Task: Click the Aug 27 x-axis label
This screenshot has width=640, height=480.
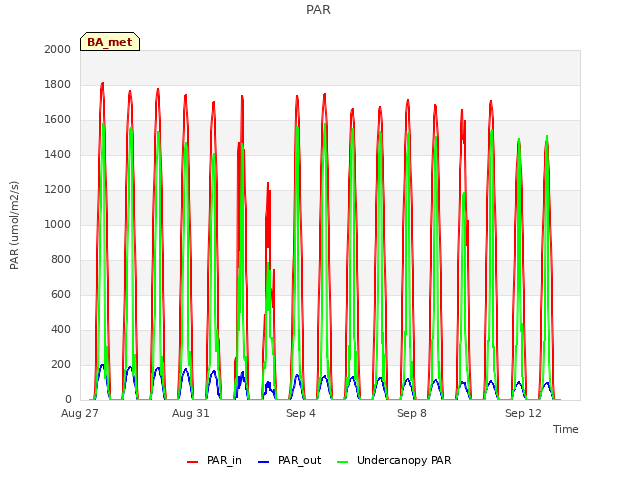Action: (x=80, y=413)
